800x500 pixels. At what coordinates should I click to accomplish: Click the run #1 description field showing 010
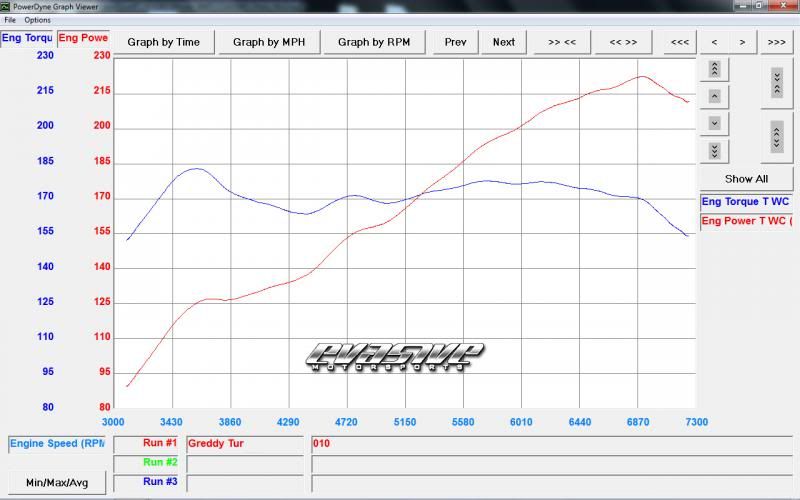coord(552,443)
